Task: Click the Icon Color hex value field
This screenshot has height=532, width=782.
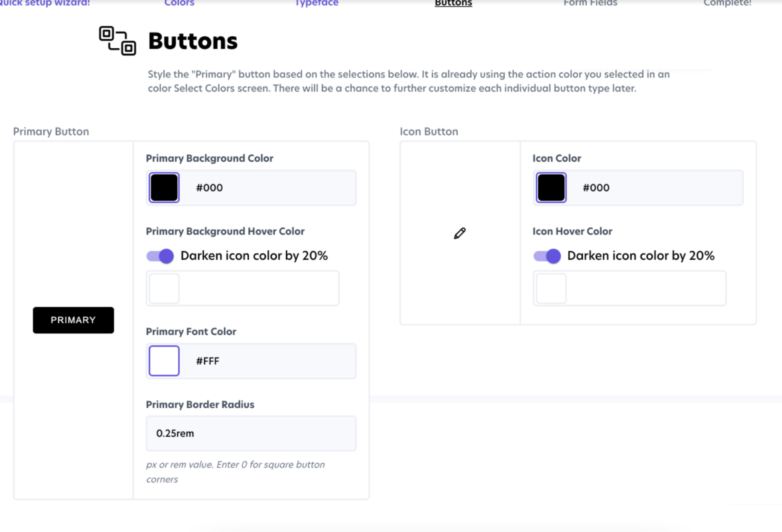Action: (656, 188)
